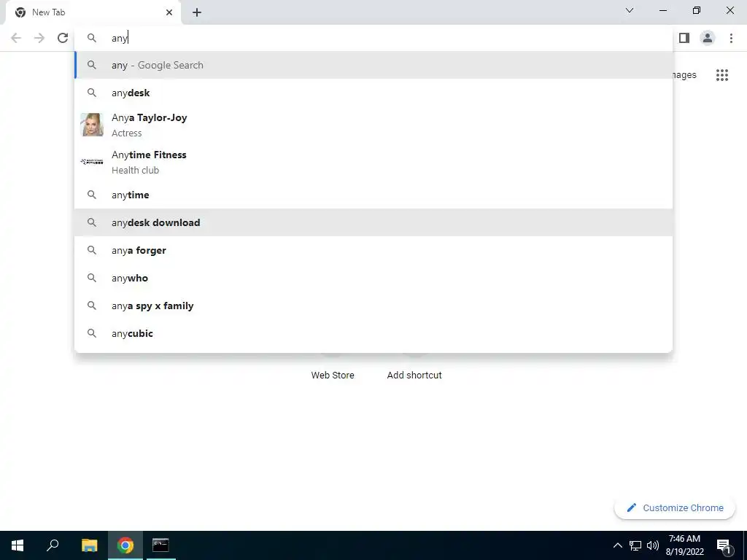747x560 pixels.
Task: Open network status tray icon
Action: pyautogui.click(x=635, y=545)
